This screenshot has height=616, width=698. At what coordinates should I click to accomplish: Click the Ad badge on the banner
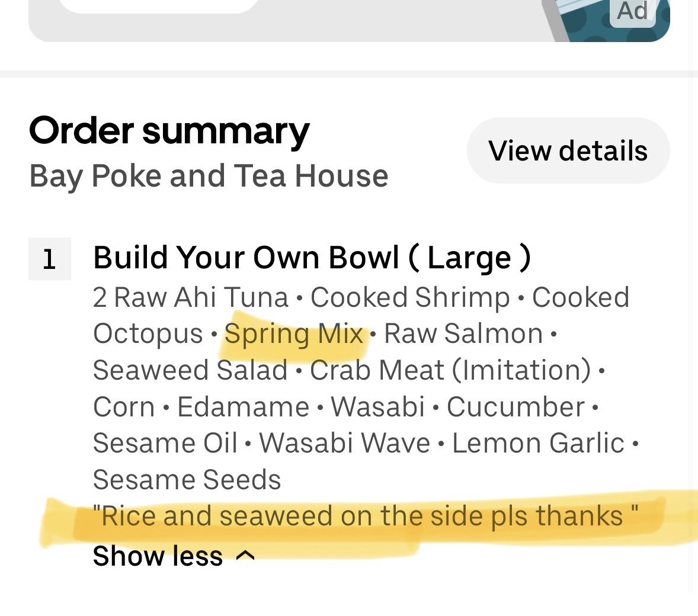point(633,11)
